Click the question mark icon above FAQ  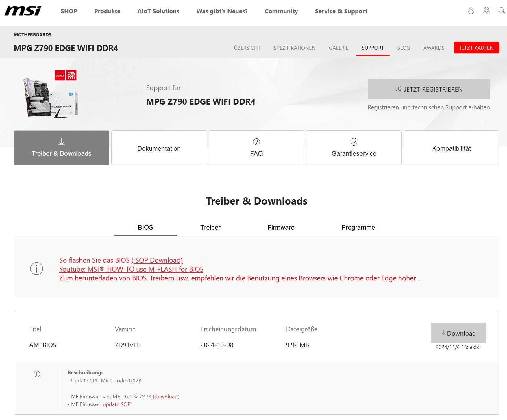click(256, 142)
